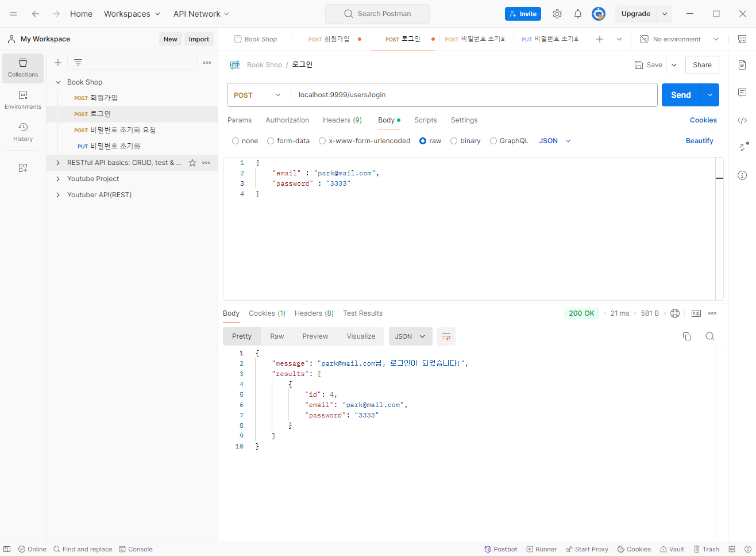
Task: Open the response JSON format dropdown
Action: pyautogui.click(x=410, y=336)
